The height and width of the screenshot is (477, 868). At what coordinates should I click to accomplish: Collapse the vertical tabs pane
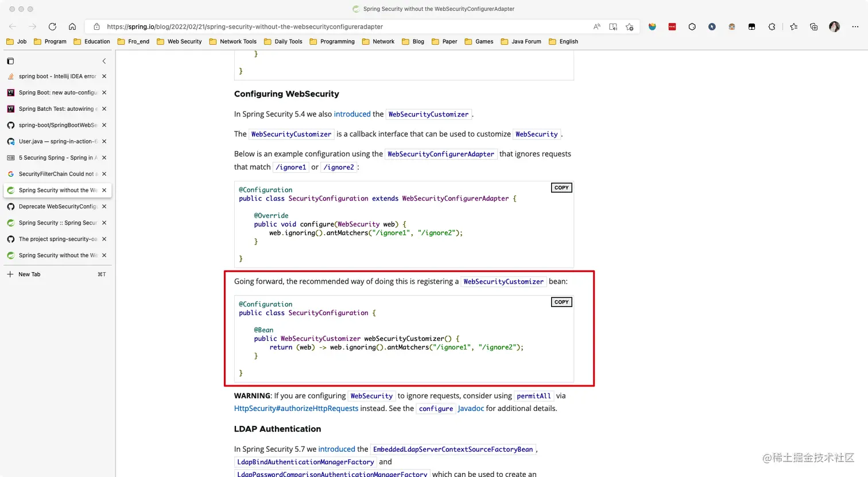pyautogui.click(x=104, y=61)
